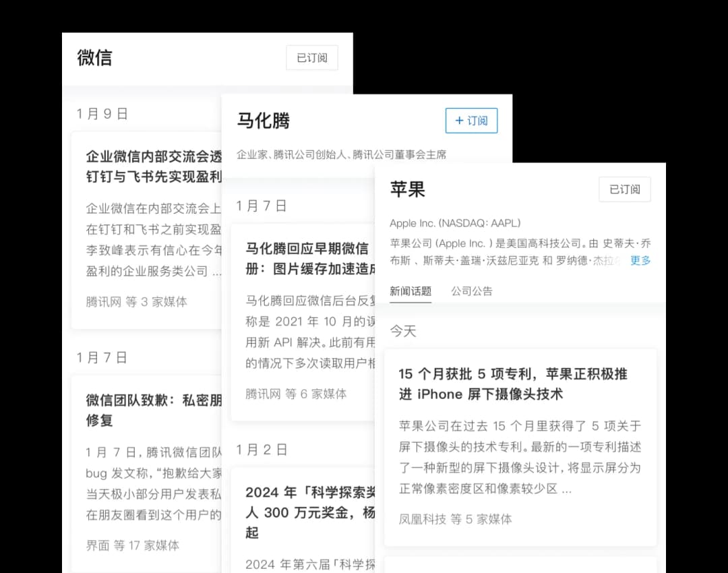Click the + 订阅 button for 马化腾
The width and height of the screenshot is (728, 573).
471,121
